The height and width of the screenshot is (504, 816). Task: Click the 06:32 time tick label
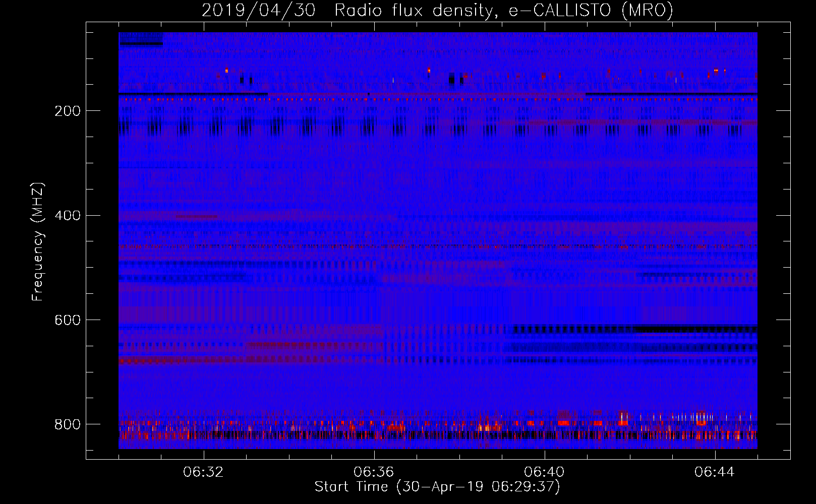(204, 472)
